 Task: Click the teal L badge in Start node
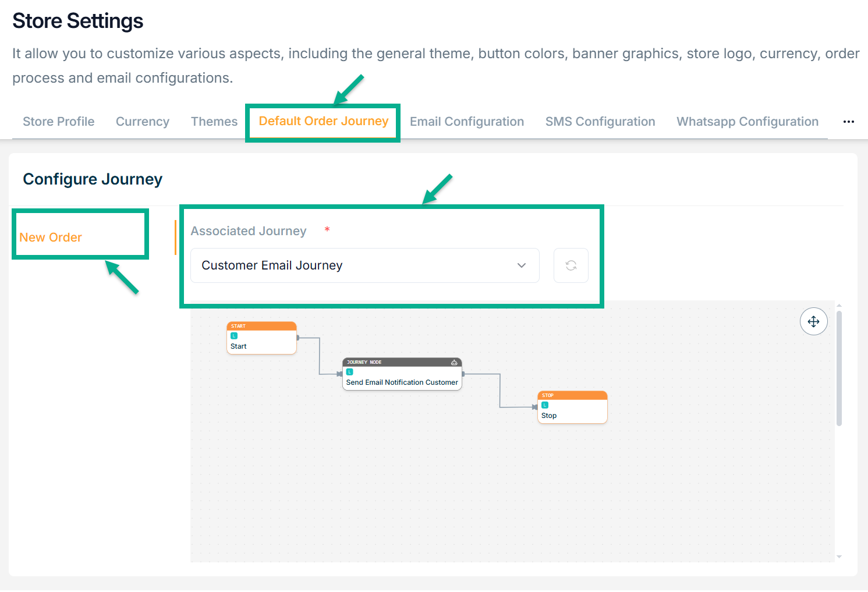tap(234, 336)
